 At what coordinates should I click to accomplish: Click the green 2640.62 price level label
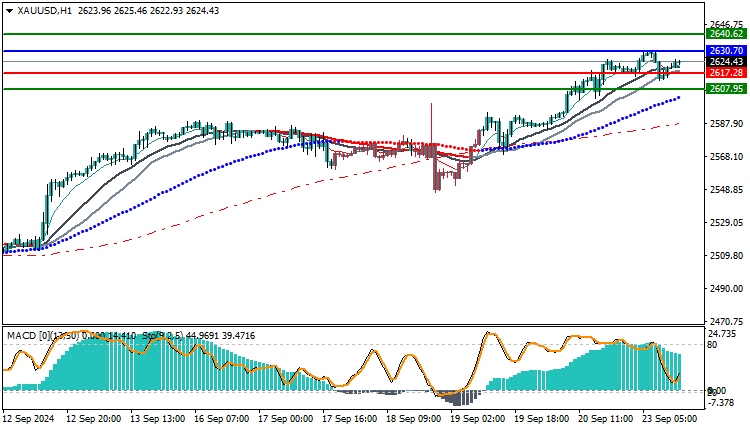tap(726, 34)
